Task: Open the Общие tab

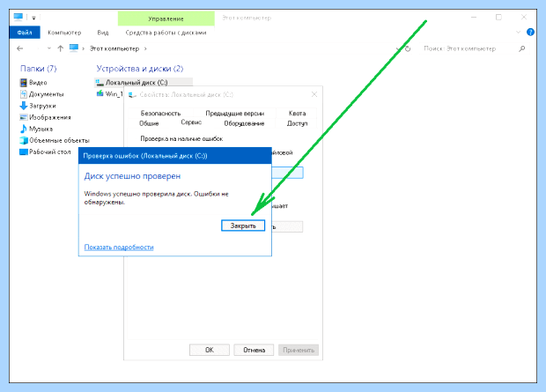Action: click(x=149, y=123)
